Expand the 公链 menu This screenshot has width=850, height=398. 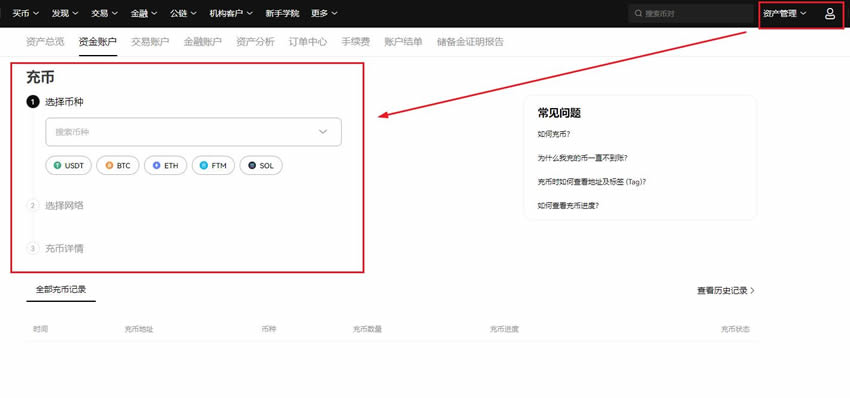click(x=184, y=14)
